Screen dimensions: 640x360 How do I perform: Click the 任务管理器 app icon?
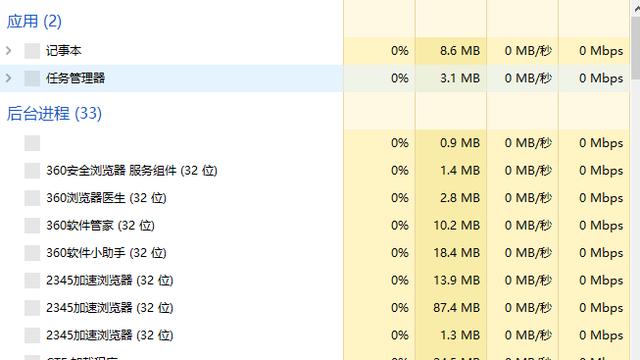pyautogui.click(x=32, y=78)
